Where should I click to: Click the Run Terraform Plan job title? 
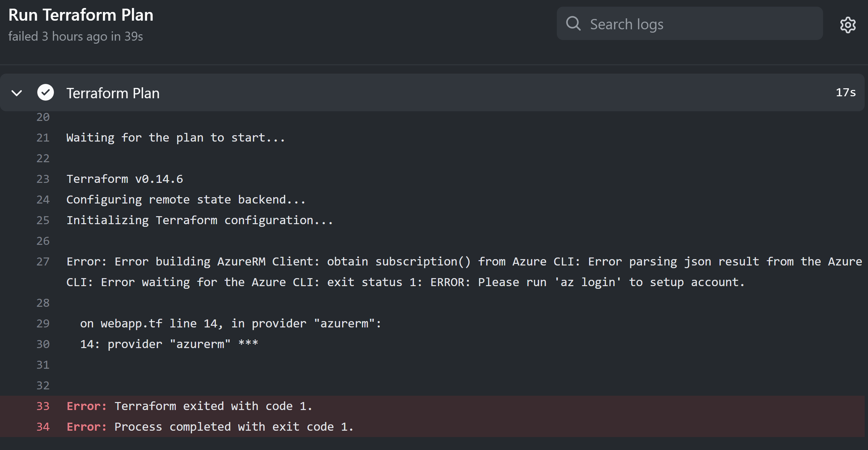click(81, 15)
